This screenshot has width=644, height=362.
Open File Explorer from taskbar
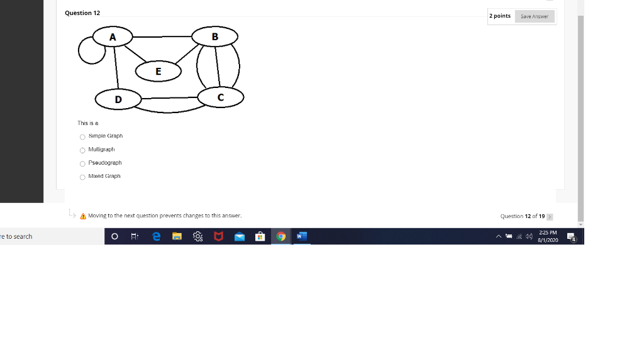click(x=177, y=236)
